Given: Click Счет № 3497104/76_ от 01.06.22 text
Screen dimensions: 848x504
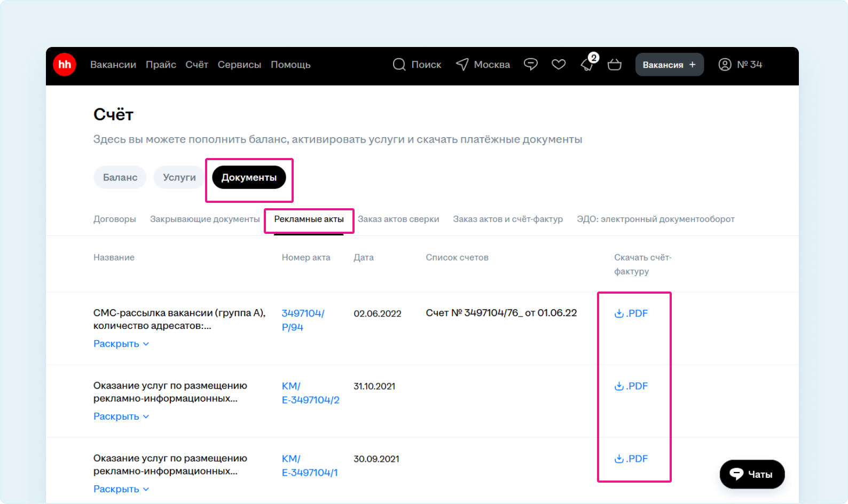Looking at the screenshot, I should tap(501, 313).
